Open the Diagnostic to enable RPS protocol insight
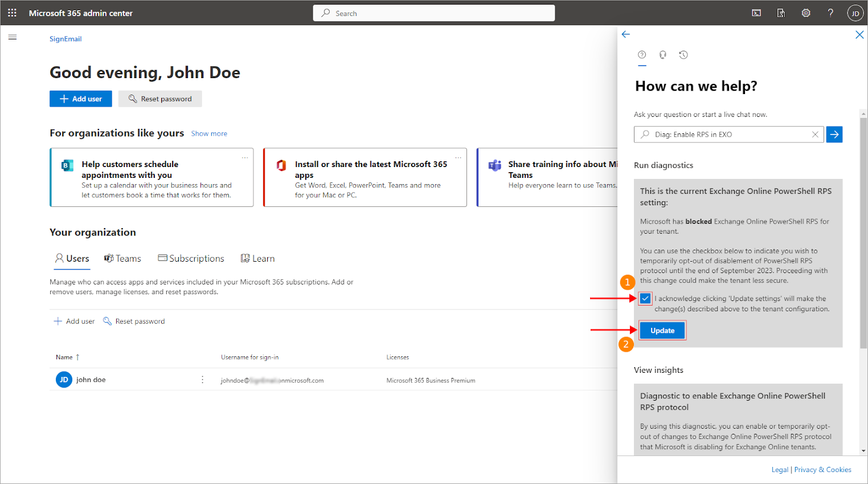Screen dimensions: 868x484 (738, 420)
